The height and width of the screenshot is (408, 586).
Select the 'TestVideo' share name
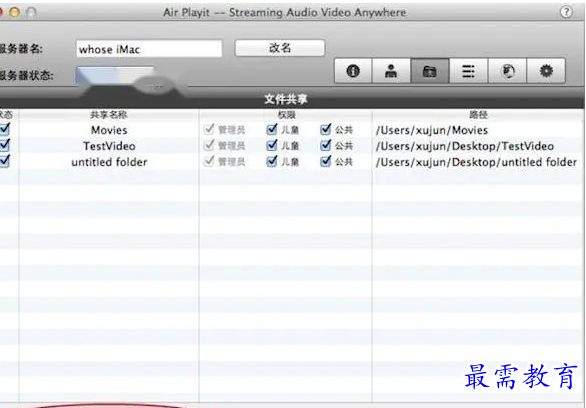(x=109, y=146)
